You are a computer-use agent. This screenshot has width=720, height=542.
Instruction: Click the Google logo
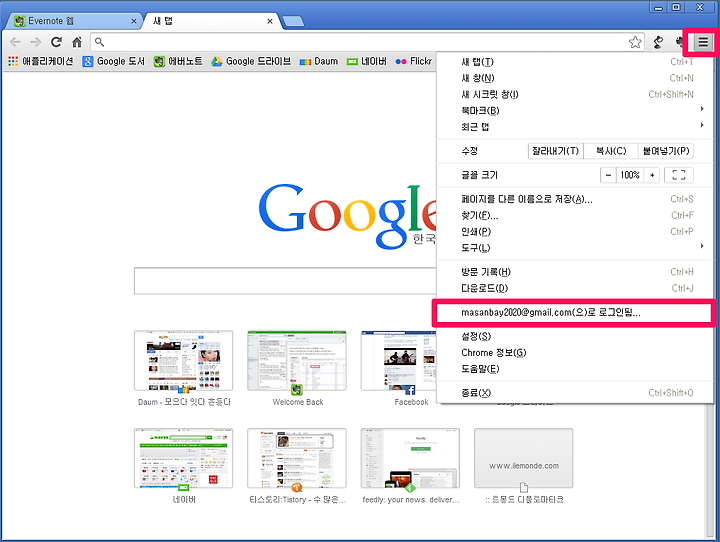coord(347,216)
